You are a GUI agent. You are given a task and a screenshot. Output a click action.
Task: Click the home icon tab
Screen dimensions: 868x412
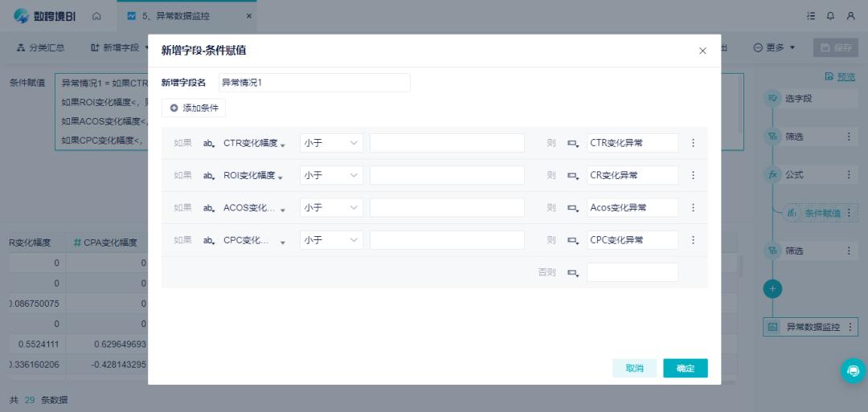pyautogui.click(x=97, y=16)
